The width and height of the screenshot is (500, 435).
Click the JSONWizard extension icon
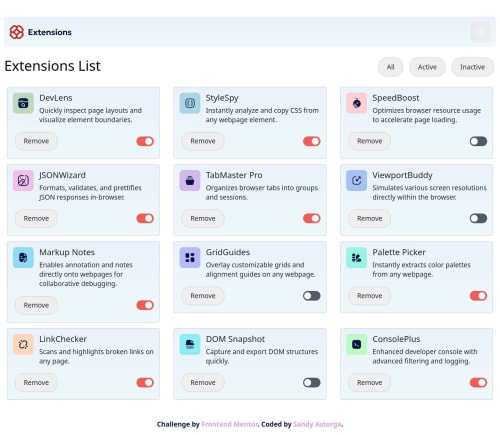23,180
